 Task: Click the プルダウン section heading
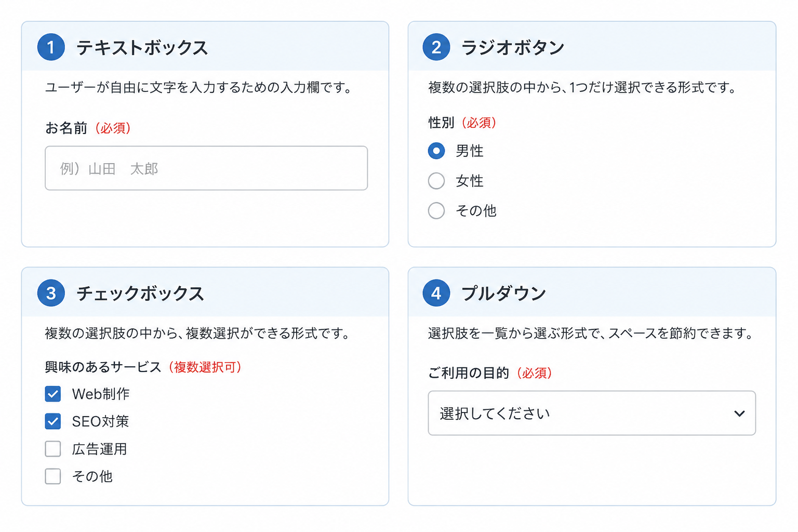[x=503, y=294]
